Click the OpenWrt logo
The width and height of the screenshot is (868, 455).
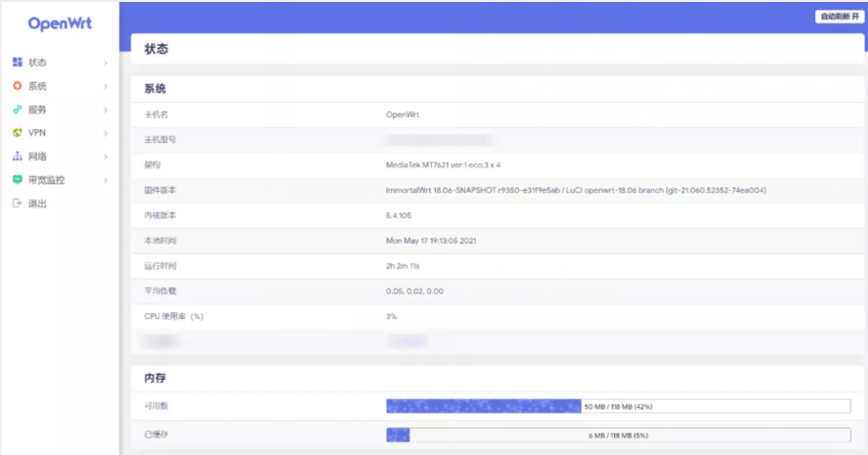(x=60, y=23)
